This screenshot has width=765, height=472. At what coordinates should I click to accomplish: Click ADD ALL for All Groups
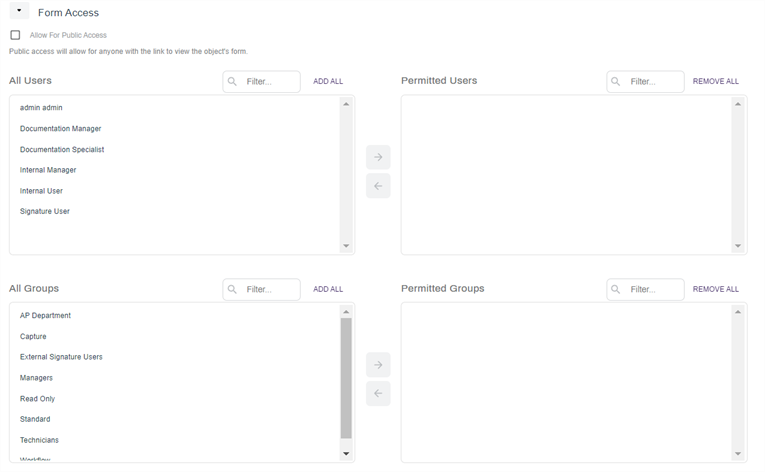coord(328,289)
